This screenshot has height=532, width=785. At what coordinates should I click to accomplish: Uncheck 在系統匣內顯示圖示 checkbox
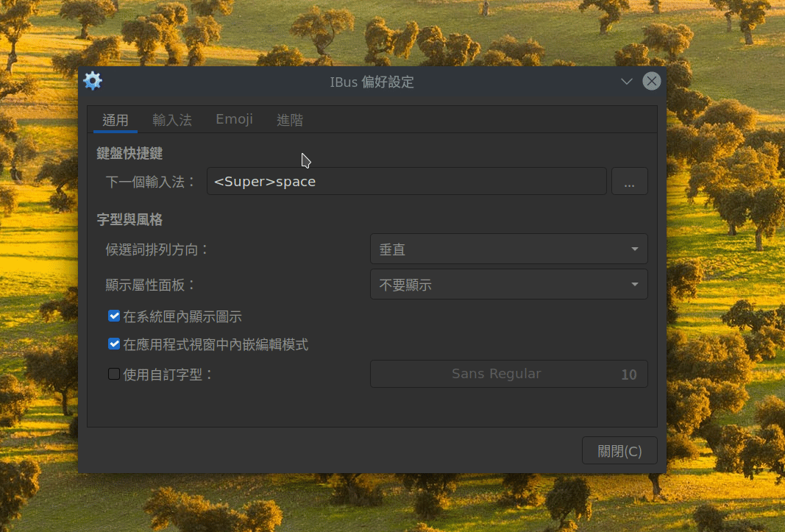114,316
